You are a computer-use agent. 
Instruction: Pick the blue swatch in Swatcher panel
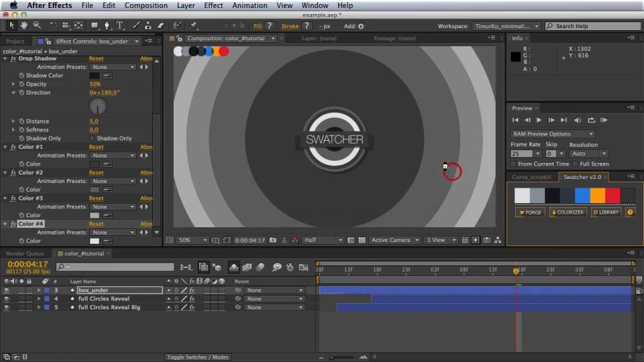pos(582,195)
